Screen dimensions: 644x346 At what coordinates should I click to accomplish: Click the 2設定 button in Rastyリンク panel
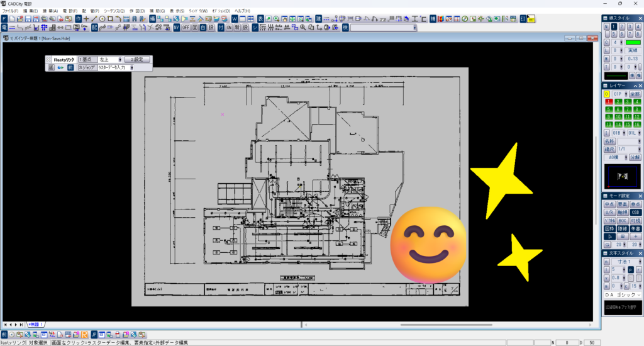pos(137,60)
